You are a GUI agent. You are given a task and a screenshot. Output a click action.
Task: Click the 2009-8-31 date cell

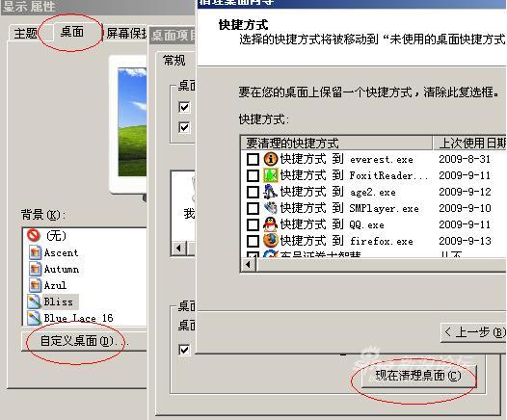(x=465, y=159)
